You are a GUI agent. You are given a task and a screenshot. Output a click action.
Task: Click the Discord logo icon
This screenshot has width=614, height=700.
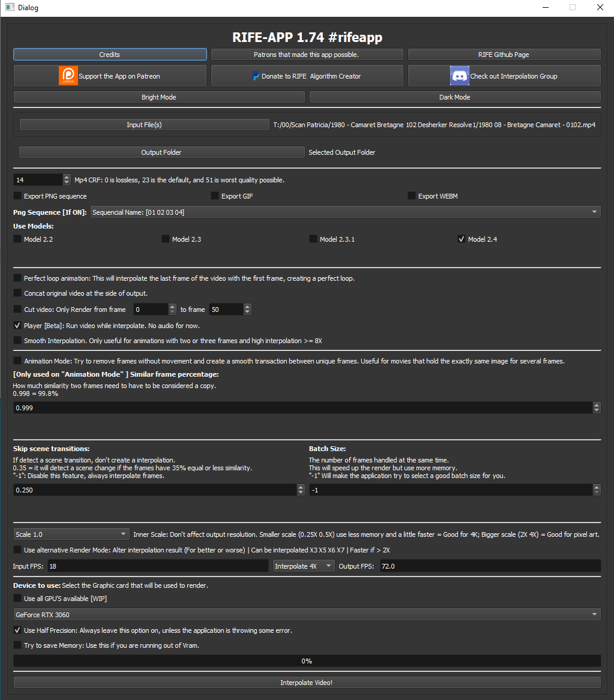click(x=459, y=76)
